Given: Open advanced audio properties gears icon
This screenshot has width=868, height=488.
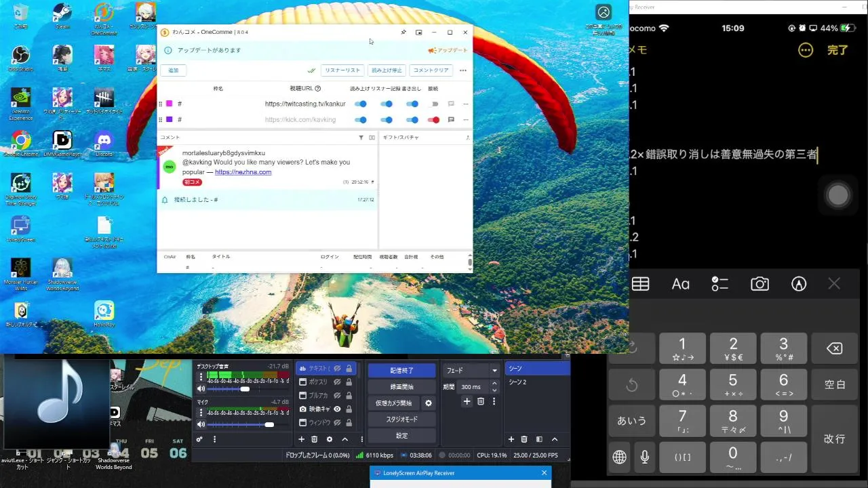Looking at the screenshot, I should coord(200,439).
